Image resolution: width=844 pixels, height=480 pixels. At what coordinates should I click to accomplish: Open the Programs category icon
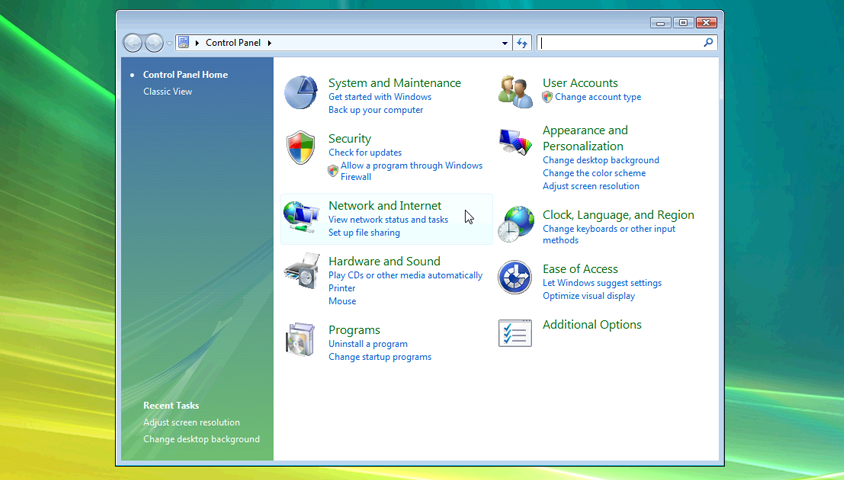301,340
